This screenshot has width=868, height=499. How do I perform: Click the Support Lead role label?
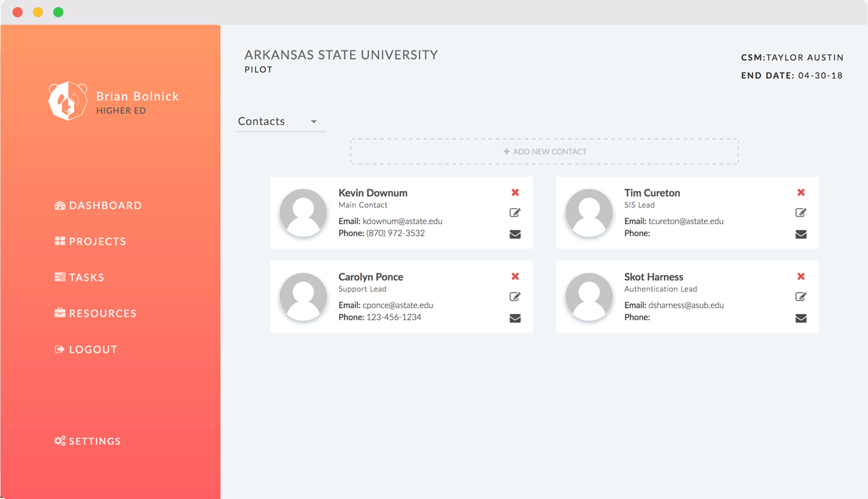[x=362, y=289]
